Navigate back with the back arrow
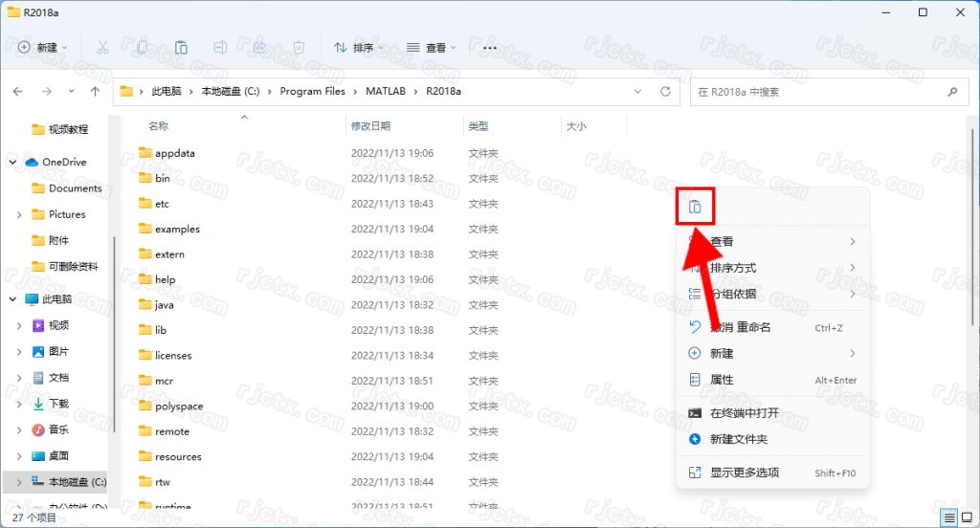 pyautogui.click(x=18, y=92)
